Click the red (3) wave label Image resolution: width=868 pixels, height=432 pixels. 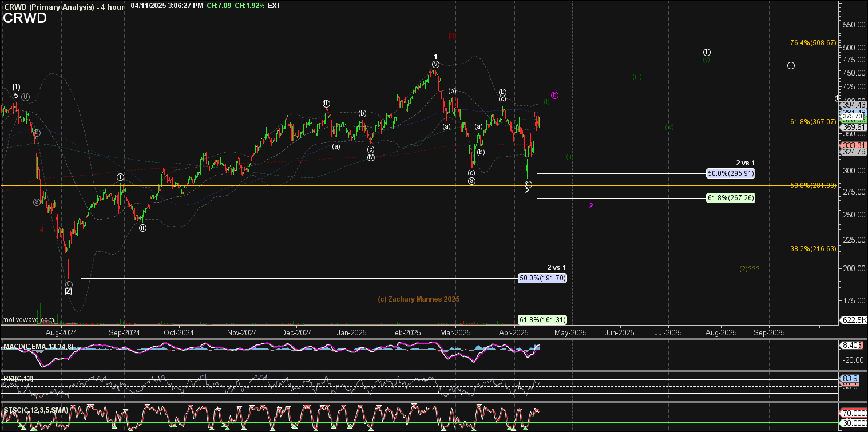click(x=452, y=35)
